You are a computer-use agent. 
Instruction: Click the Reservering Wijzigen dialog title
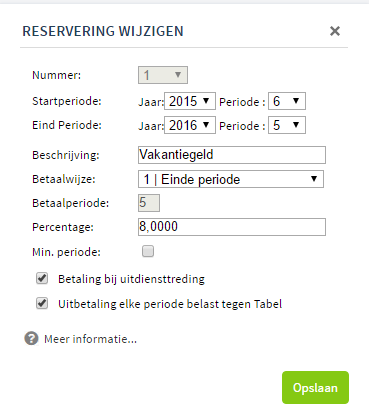tap(103, 31)
